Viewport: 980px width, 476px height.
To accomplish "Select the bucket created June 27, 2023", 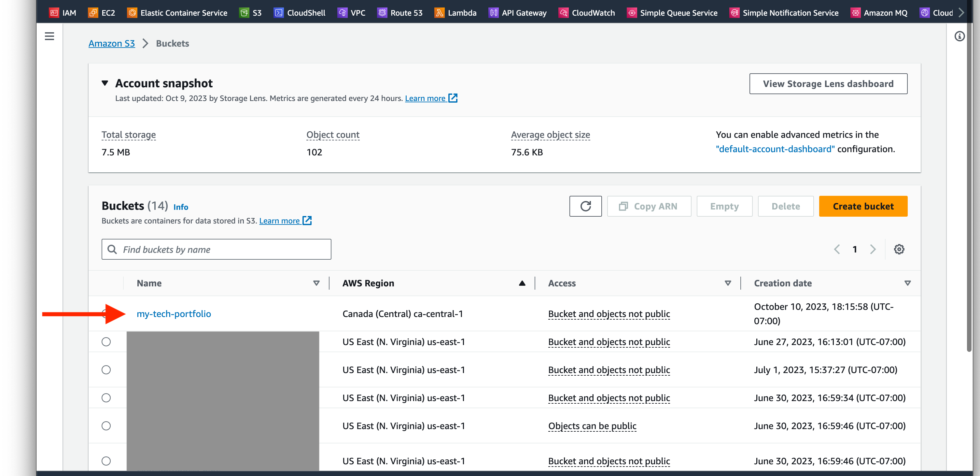I will click(106, 341).
